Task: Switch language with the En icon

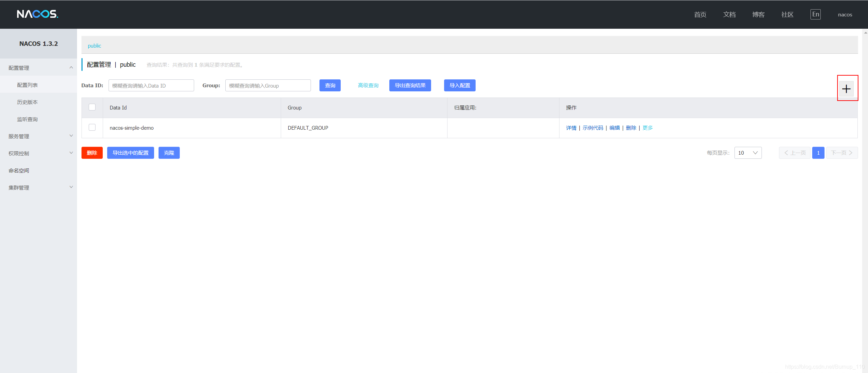Action: pyautogui.click(x=815, y=14)
